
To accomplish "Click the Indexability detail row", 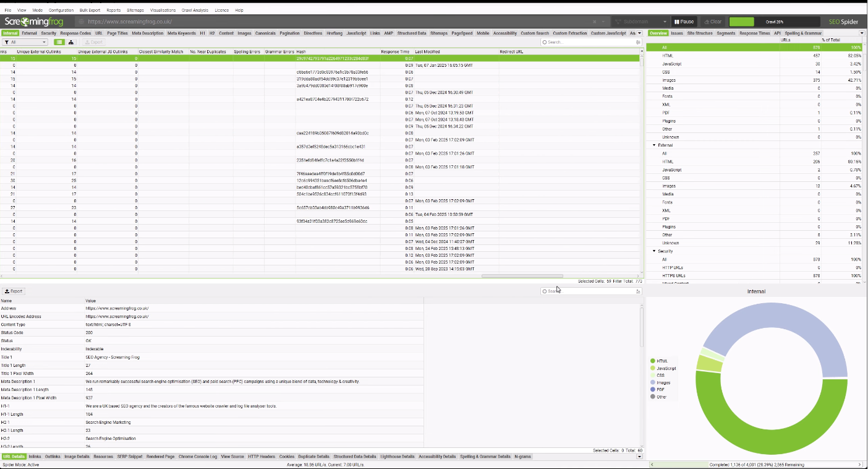I will 211,349.
